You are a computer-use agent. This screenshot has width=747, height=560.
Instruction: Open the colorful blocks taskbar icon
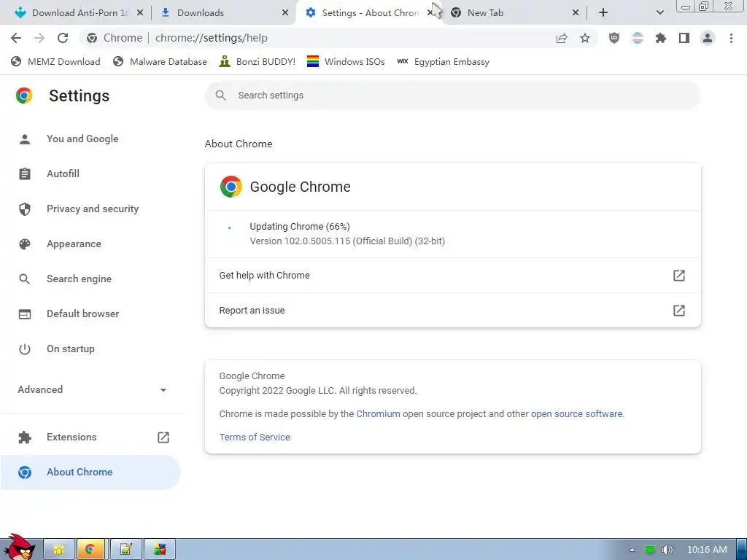pyautogui.click(x=160, y=550)
